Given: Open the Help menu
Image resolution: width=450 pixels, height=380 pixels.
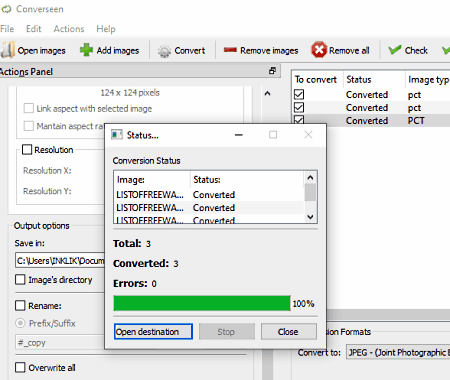Looking at the screenshot, I should point(106,29).
